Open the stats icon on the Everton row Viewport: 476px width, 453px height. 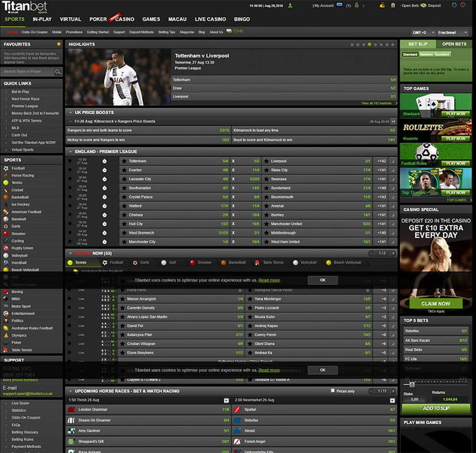click(x=393, y=170)
